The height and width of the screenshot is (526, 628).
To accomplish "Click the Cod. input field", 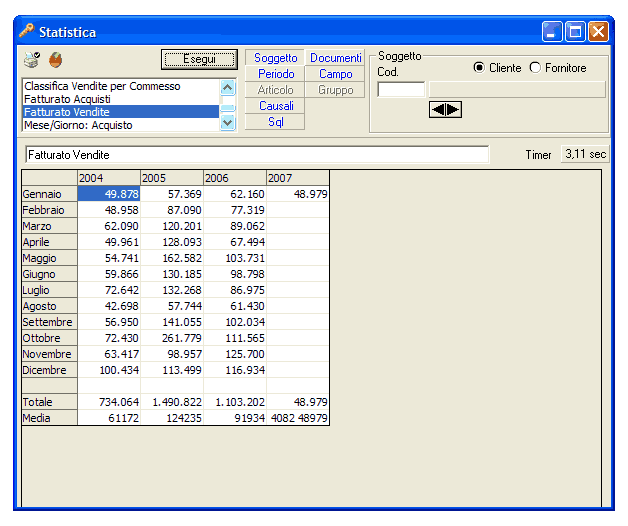I will (x=401, y=89).
